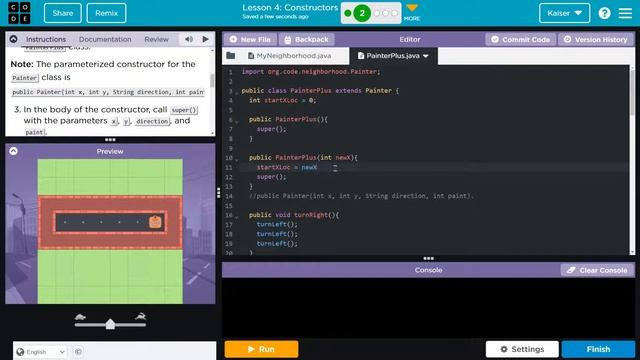
Task: Collapse the Preview panel
Action: pyautogui.click(x=13, y=151)
